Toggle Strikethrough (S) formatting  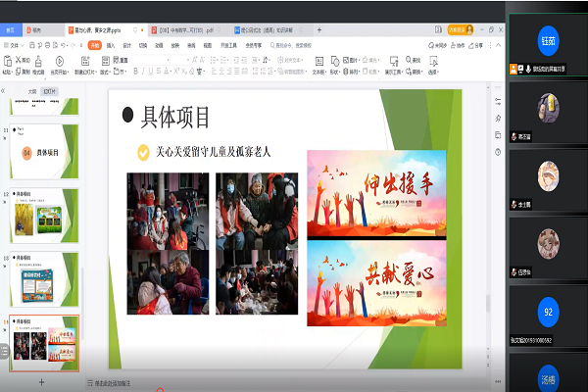(x=159, y=71)
